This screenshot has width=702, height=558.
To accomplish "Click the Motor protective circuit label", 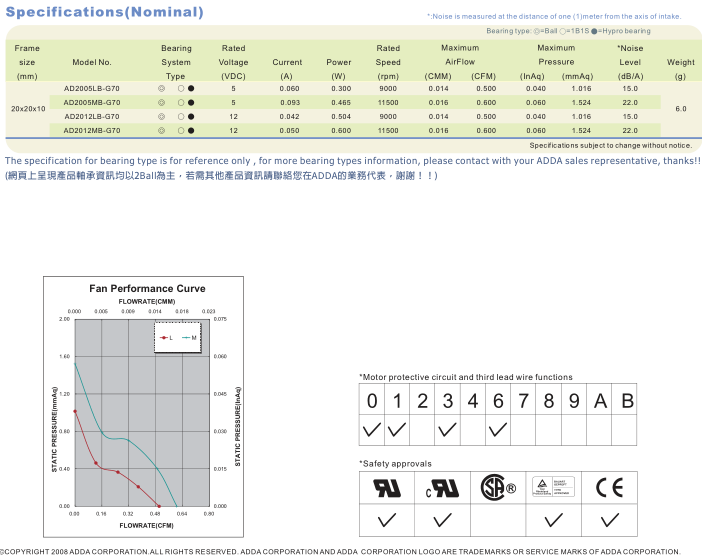I will click(x=466, y=377).
